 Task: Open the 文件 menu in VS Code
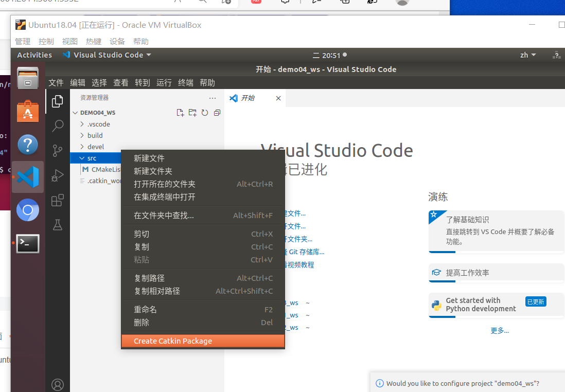[56, 83]
